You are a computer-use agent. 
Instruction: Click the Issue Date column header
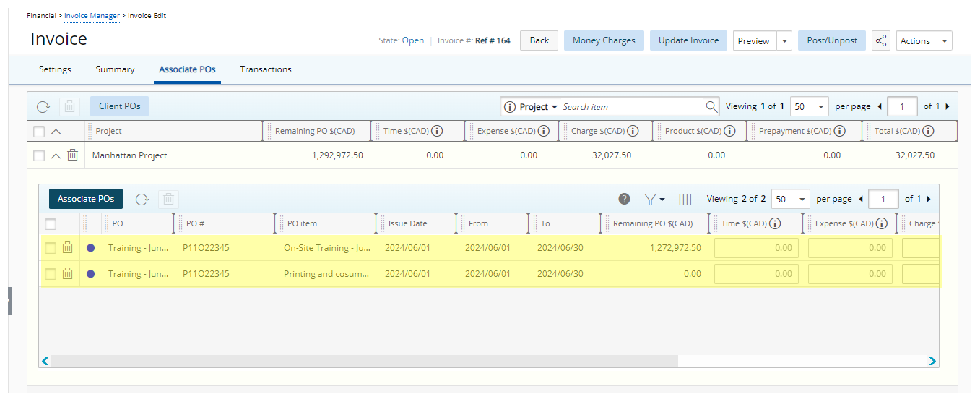point(417,223)
